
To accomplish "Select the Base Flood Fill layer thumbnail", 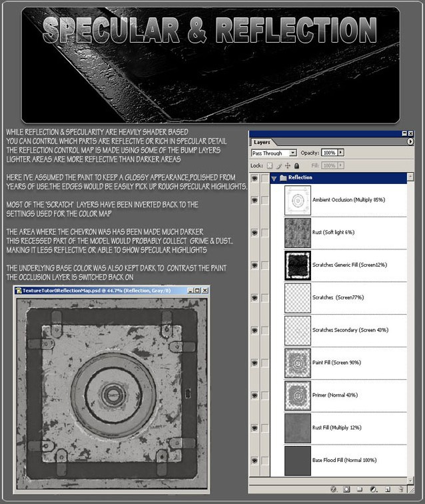I will [x=298, y=461].
